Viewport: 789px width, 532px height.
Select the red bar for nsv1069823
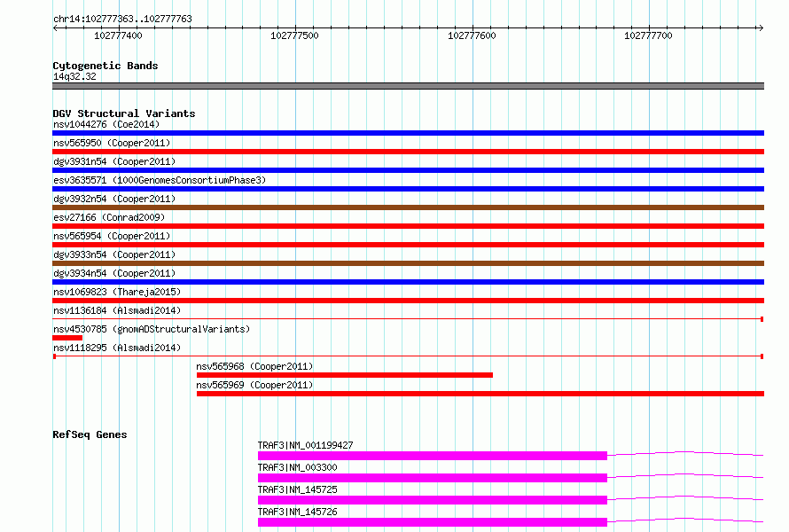(408, 301)
